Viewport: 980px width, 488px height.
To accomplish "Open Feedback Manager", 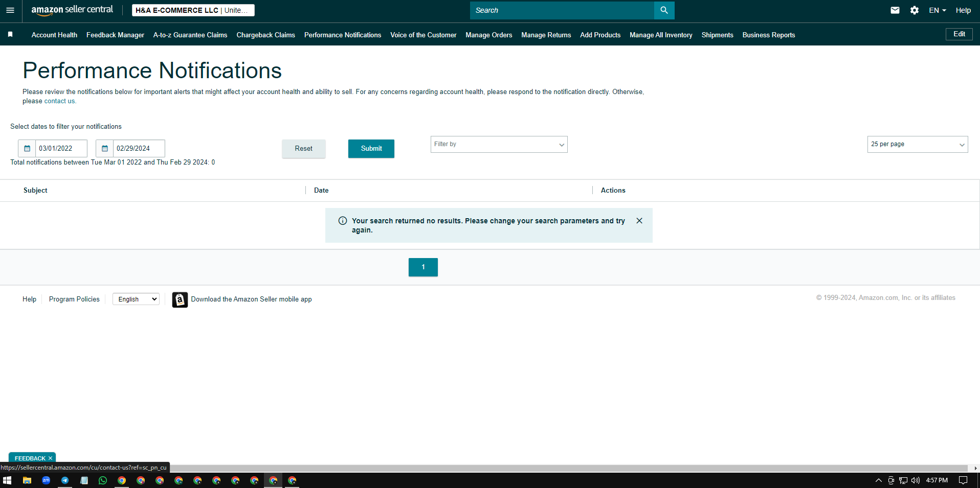I will [115, 35].
